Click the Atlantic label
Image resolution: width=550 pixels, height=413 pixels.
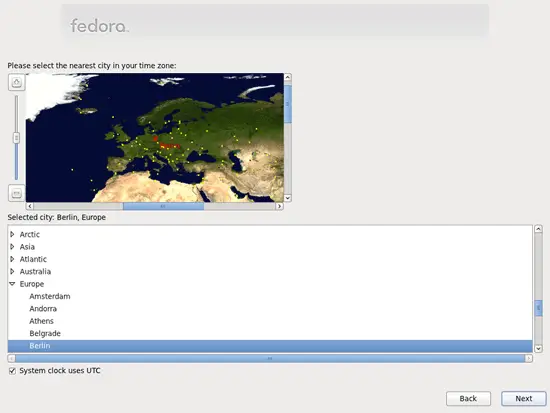pos(33,259)
